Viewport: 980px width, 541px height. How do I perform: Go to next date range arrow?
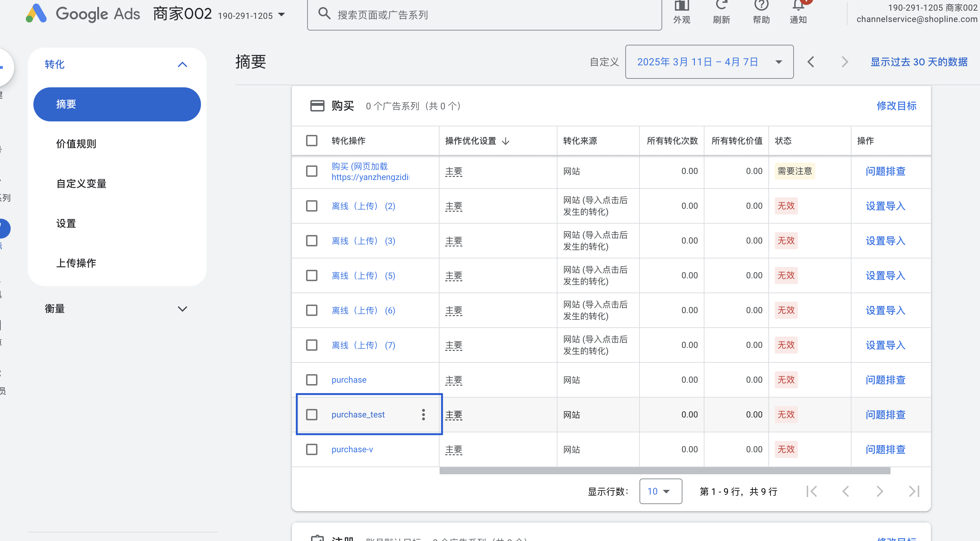point(845,62)
